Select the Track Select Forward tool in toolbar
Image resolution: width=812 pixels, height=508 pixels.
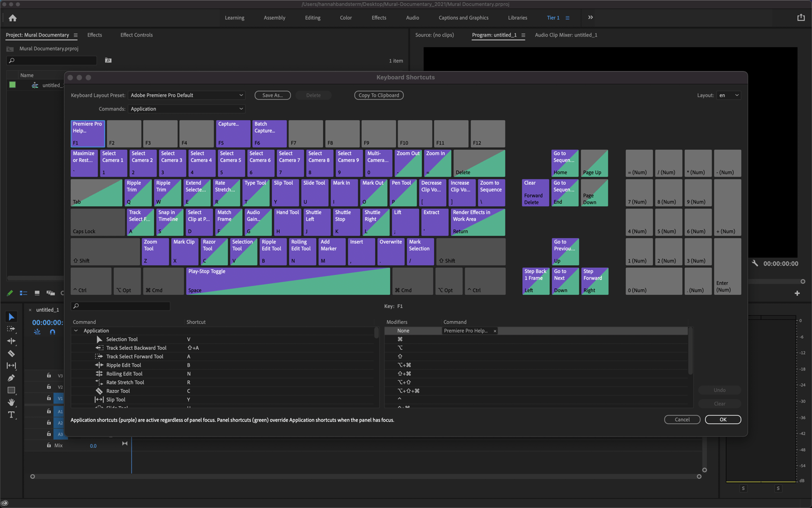pyautogui.click(x=11, y=329)
